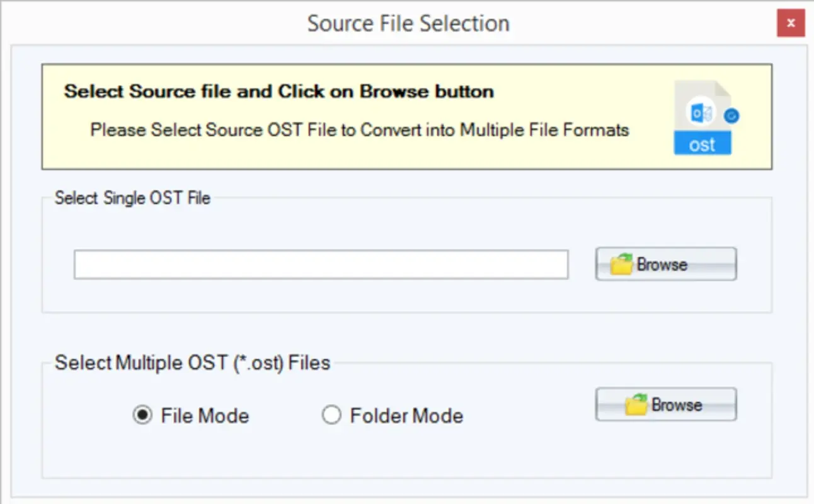
Task: Click the ost label on the file icon
Action: click(702, 144)
